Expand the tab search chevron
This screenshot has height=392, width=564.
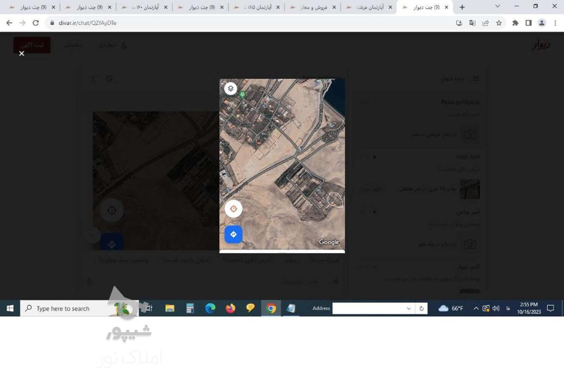(497, 6)
